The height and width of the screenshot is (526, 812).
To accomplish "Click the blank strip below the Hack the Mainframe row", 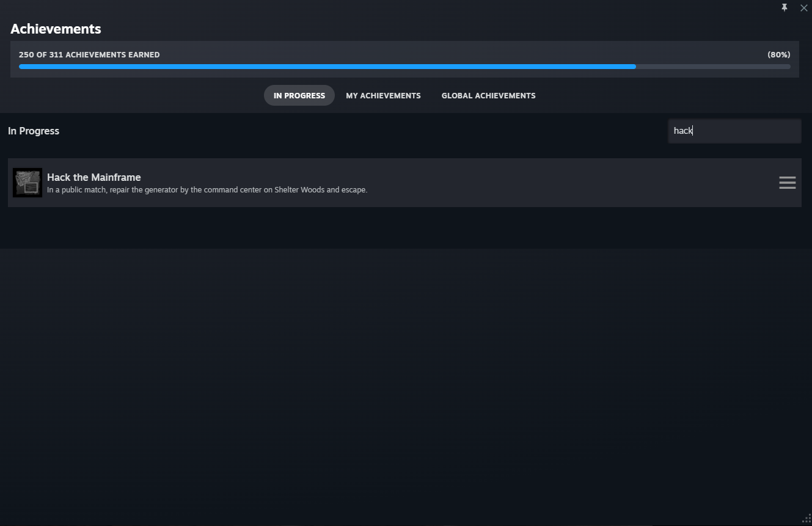I will (x=404, y=227).
